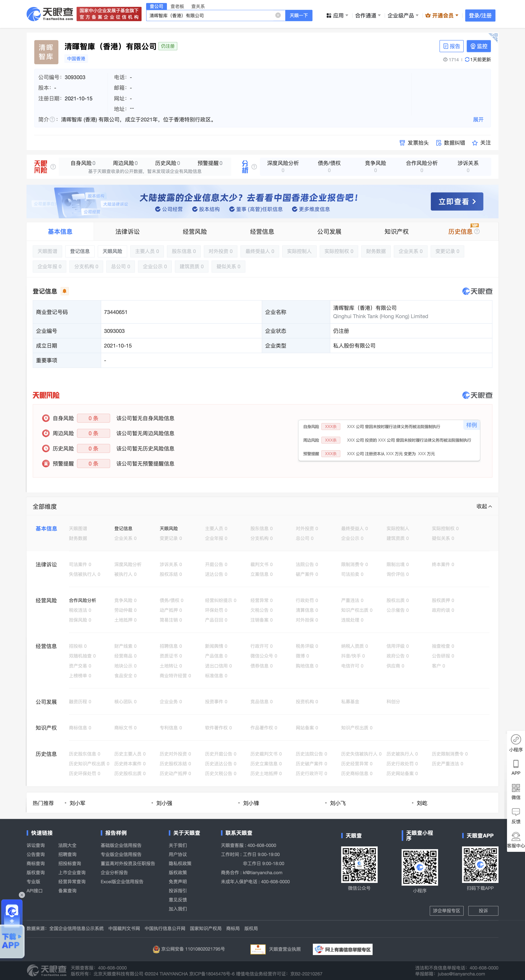Expand the 企业级产品 dropdown

[x=403, y=16]
